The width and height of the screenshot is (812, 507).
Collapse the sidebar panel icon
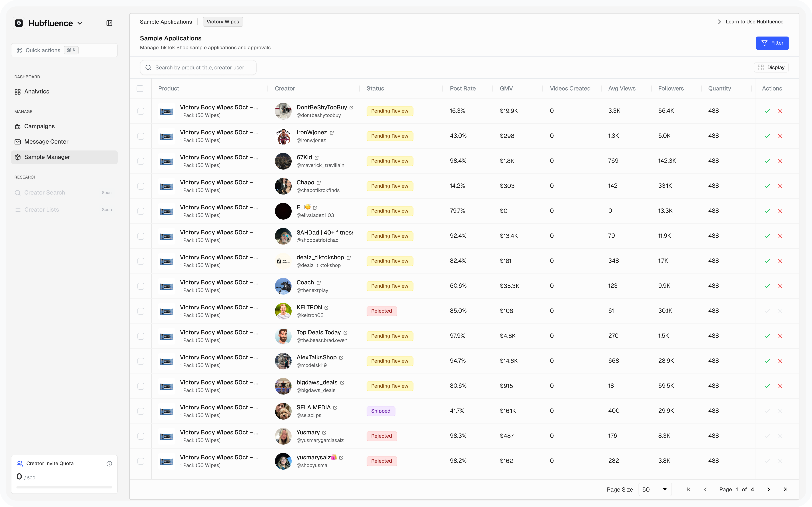coord(109,23)
